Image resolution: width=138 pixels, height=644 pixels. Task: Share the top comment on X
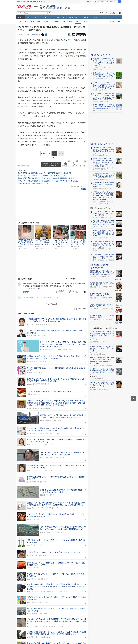click(x=85, y=292)
